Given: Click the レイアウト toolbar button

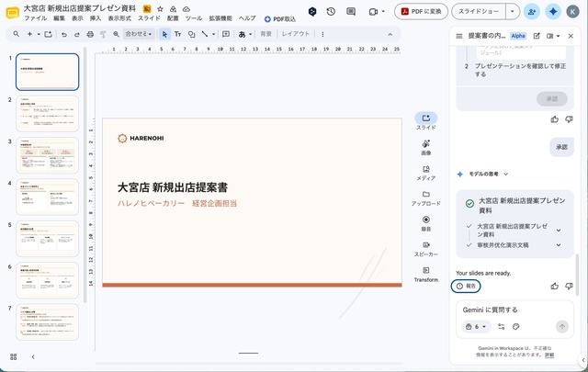Looking at the screenshot, I should [x=296, y=34].
